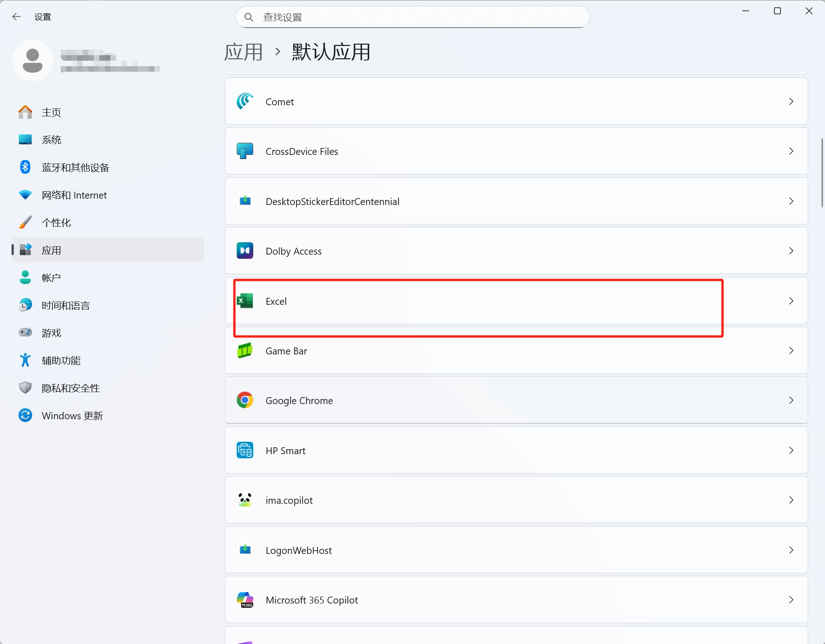
Task: Click the Comet app icon
Action: 245,101
